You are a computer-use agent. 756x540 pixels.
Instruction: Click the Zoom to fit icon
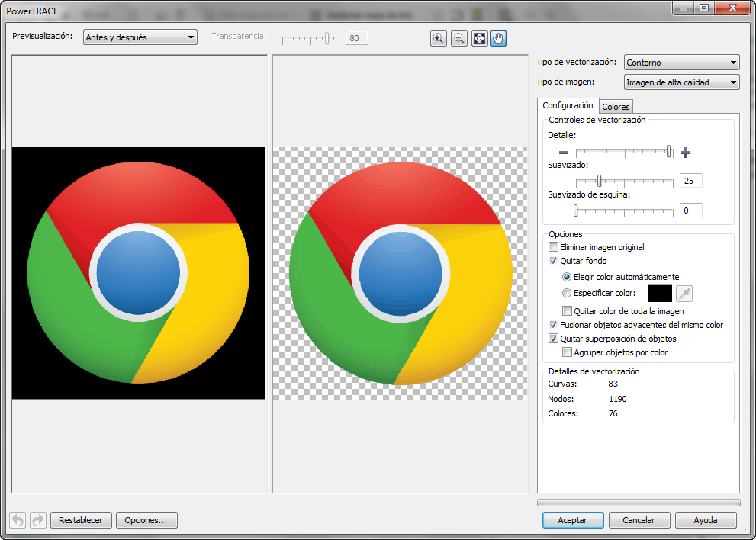point(478,38)
